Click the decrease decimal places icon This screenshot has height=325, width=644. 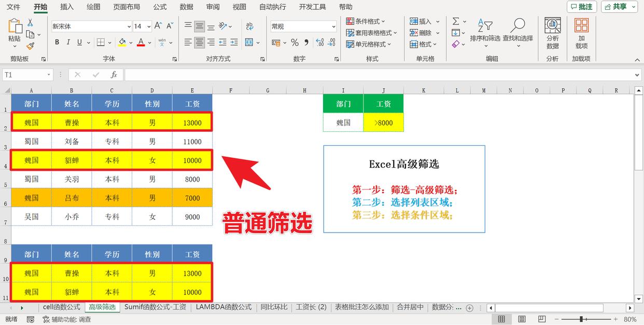332,43
